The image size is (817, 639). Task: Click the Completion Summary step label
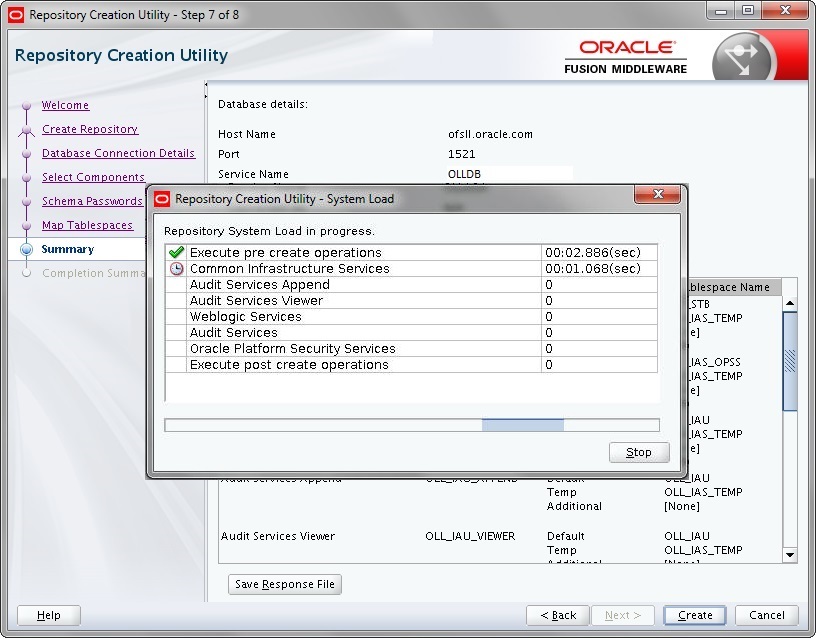point(93,273)
